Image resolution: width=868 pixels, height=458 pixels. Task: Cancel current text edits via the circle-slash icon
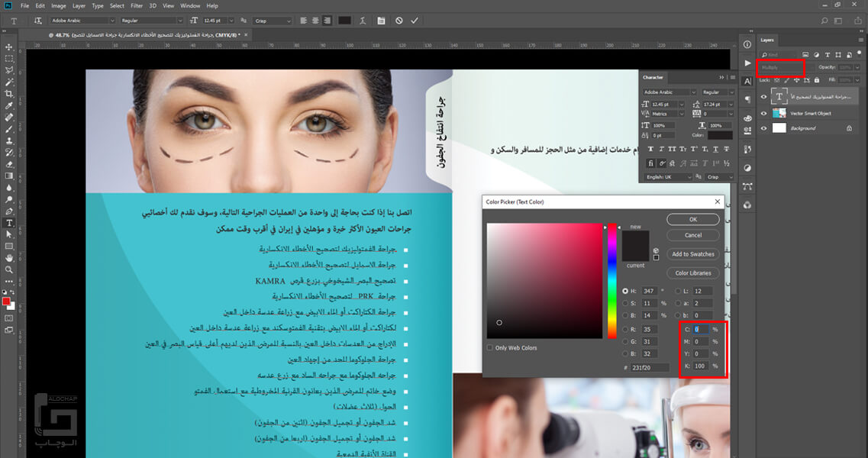[399, 21]
